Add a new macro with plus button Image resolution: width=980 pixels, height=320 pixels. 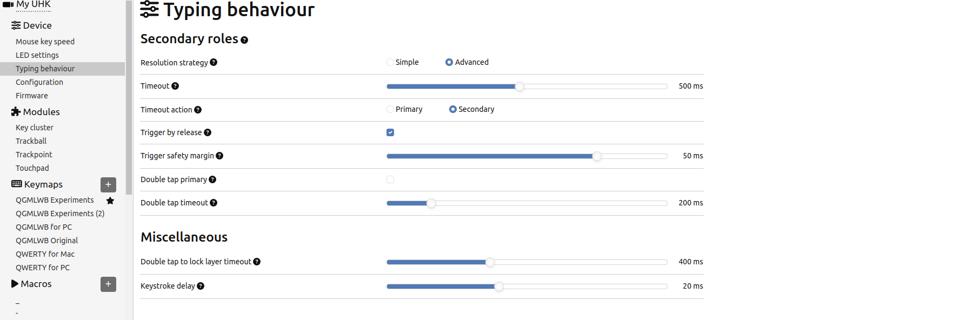108,284
